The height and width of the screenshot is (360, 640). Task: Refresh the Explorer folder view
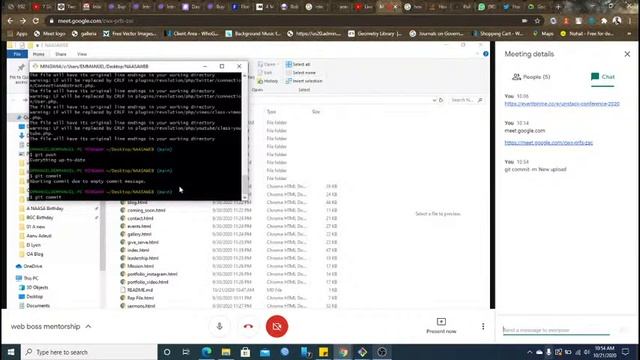click(x=441, y=100)
